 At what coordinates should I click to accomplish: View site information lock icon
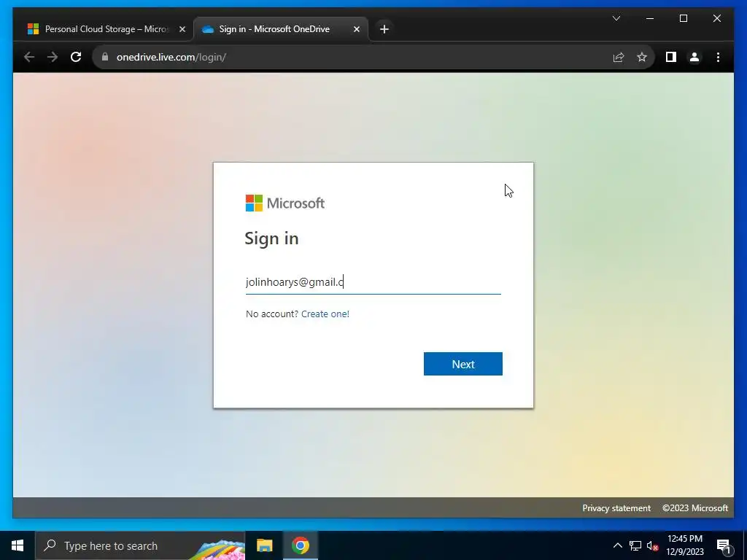click(105, 57)
